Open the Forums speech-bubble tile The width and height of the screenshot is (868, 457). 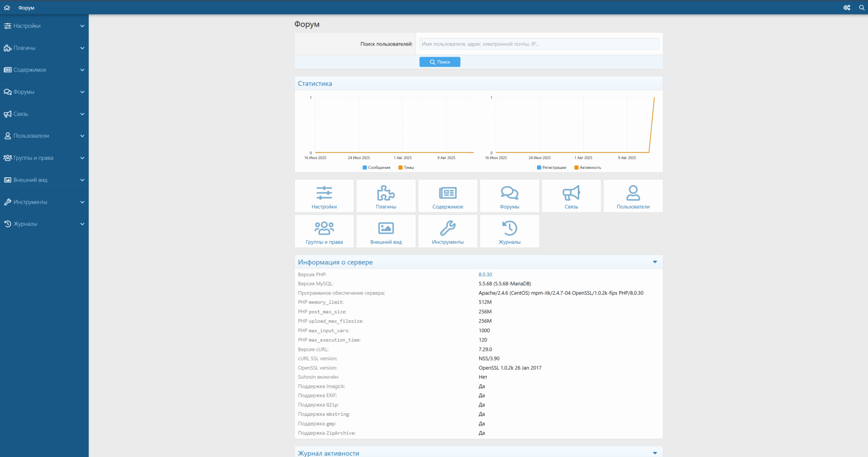click(x=509, y=196)
